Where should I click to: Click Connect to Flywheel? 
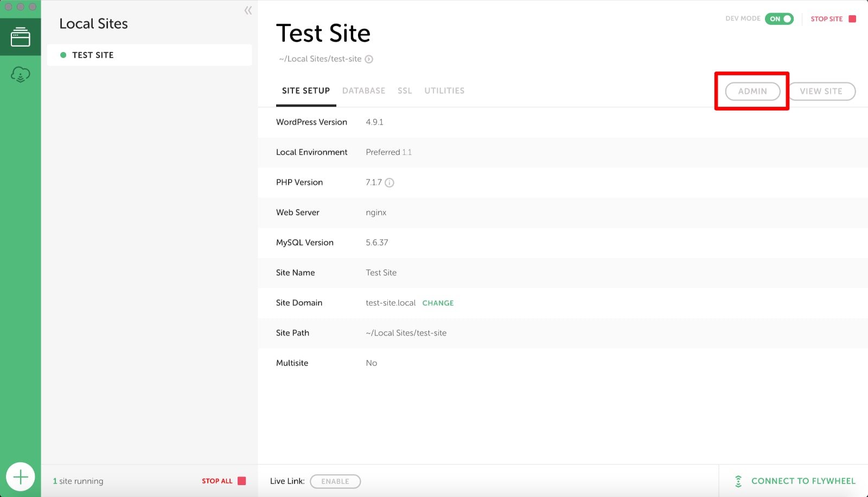pos(803,481)
